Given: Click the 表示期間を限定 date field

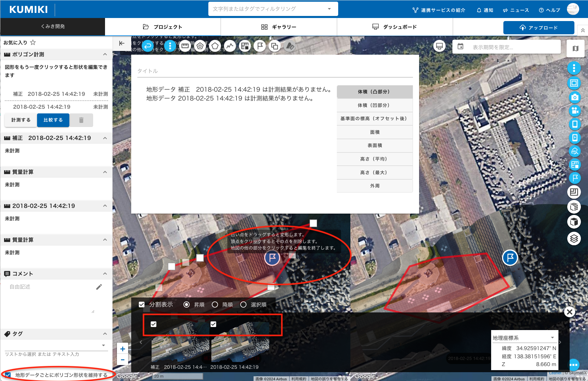Looking at the screenshot, I should (506, 47).
